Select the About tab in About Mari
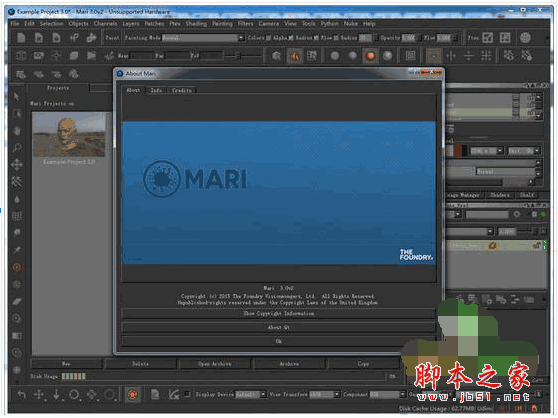The height and width of the screenshot is (418, 558). click(x=133, y=90)
